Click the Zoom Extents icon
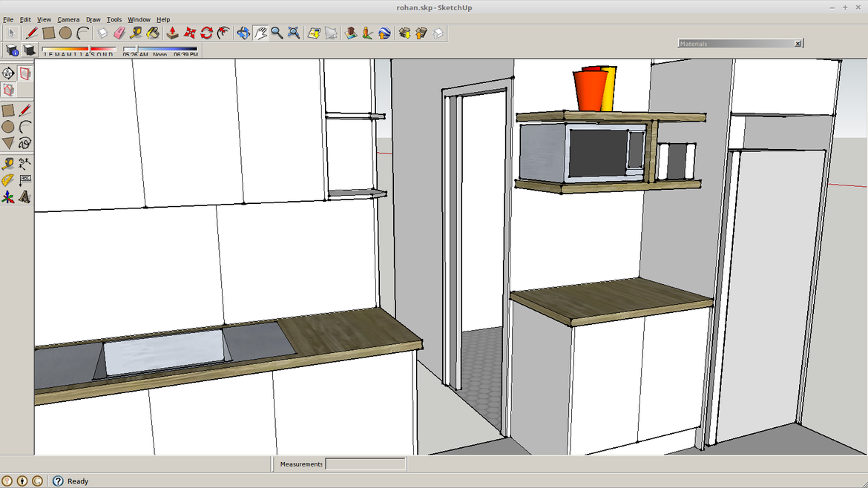The width and height of the screenshot is (868, 488). (293, 33)
